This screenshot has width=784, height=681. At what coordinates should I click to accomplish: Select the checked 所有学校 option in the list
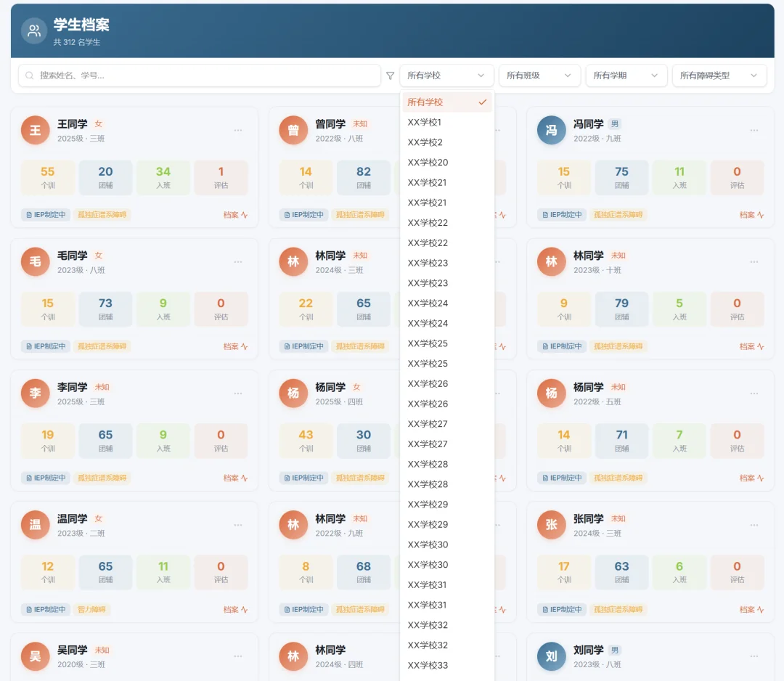(447, 102)
